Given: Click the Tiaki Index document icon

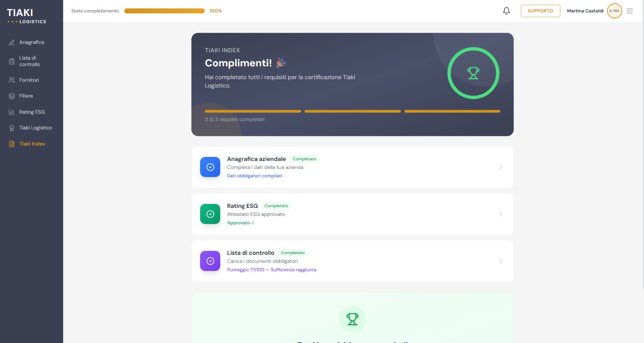Looking at the screenshot, I should point(12,144).
